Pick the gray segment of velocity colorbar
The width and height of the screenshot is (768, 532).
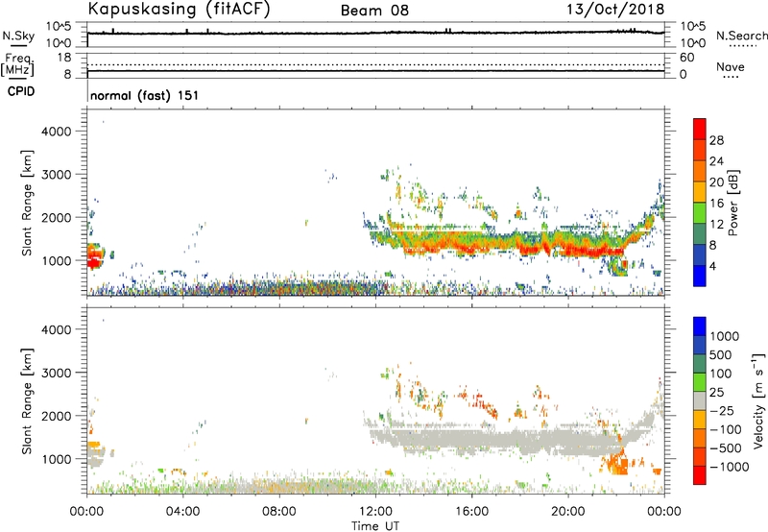coord(700,401)
